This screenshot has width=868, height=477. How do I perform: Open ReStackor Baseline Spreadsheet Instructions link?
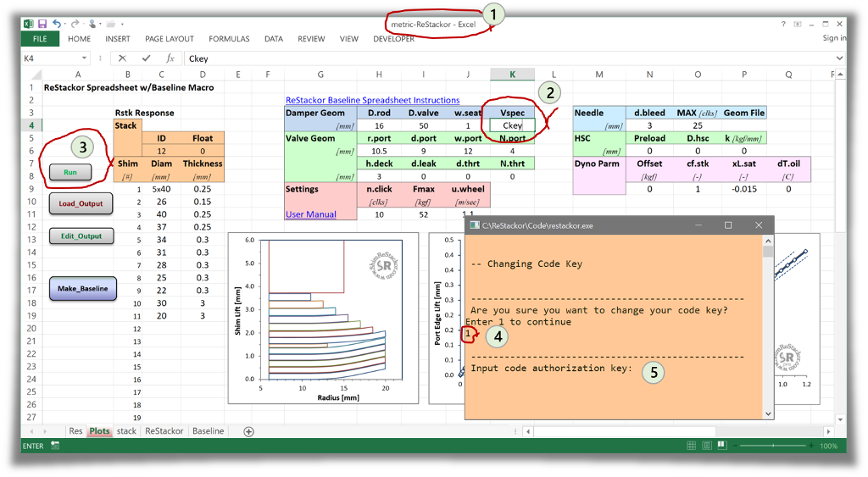pos(373,100)
